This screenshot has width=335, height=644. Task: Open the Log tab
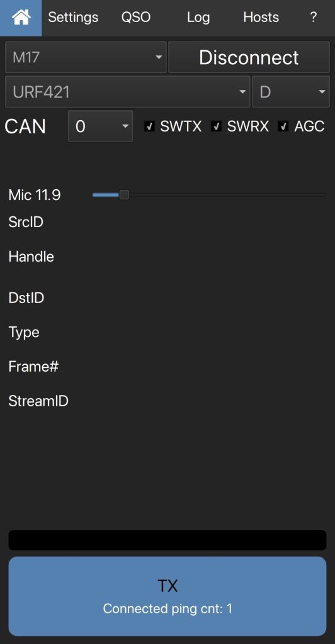198,17
